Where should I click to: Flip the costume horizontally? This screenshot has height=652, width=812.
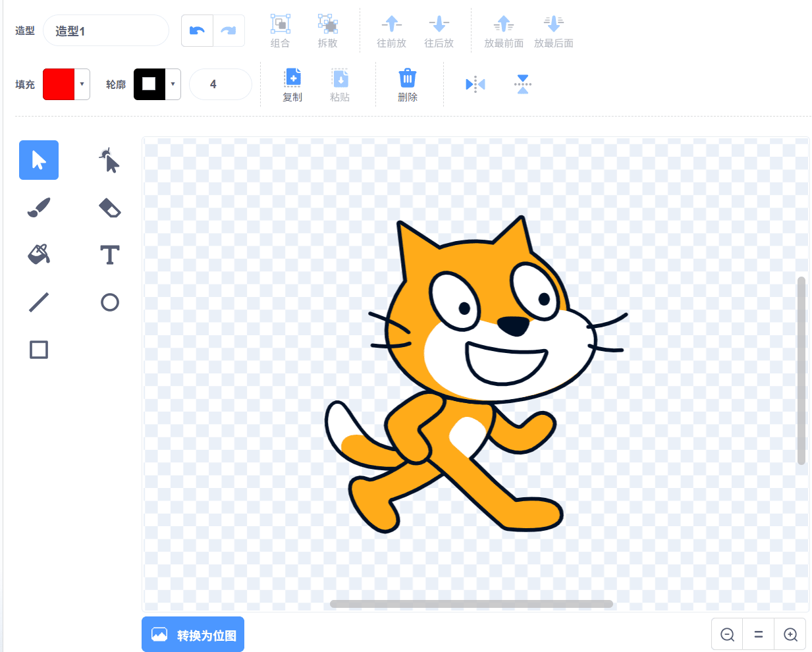coord(475,84)
